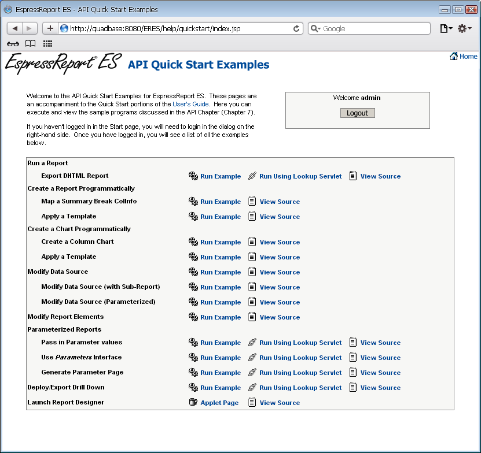The image size is (481, 453).
Task: Click servlet icon in Export DHTML row
Action: (252, 176)
